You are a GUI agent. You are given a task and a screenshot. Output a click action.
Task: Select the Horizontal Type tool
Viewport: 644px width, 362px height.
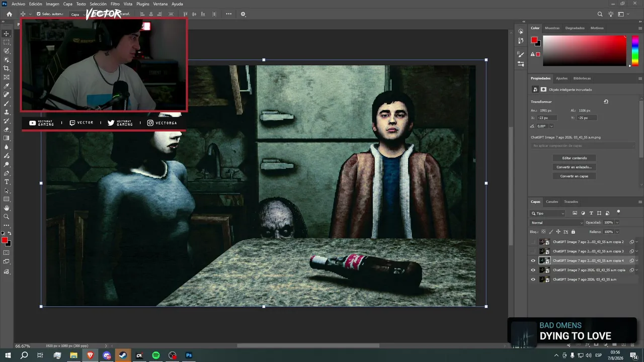pyautogui.click(x=7, y=182)
